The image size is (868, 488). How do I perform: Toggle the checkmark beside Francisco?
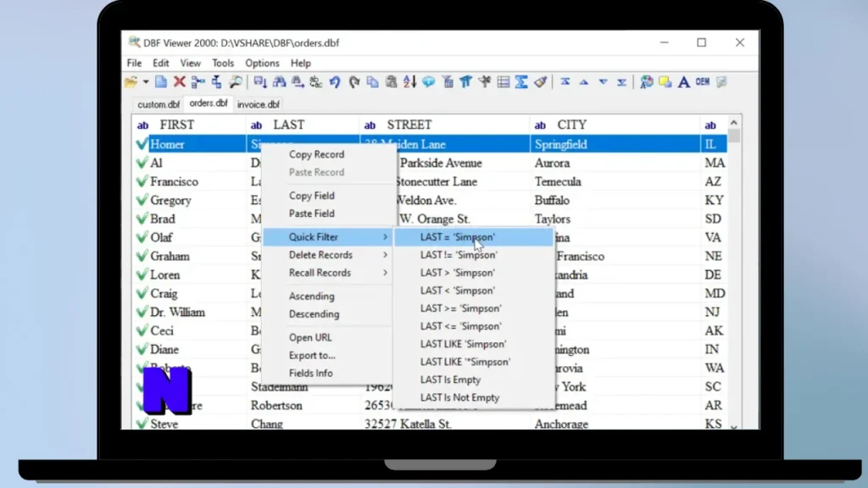click(x=142, y=181)
